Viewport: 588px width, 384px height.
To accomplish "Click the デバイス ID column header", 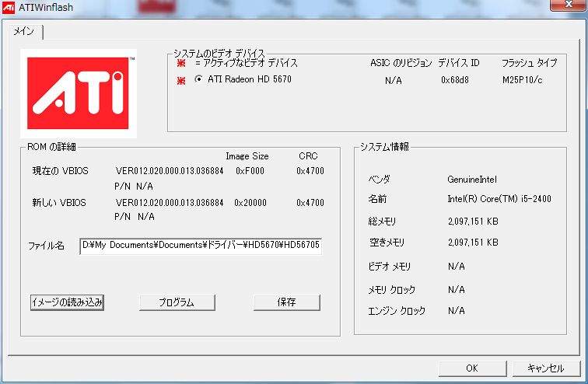I will tap(459, 63).
